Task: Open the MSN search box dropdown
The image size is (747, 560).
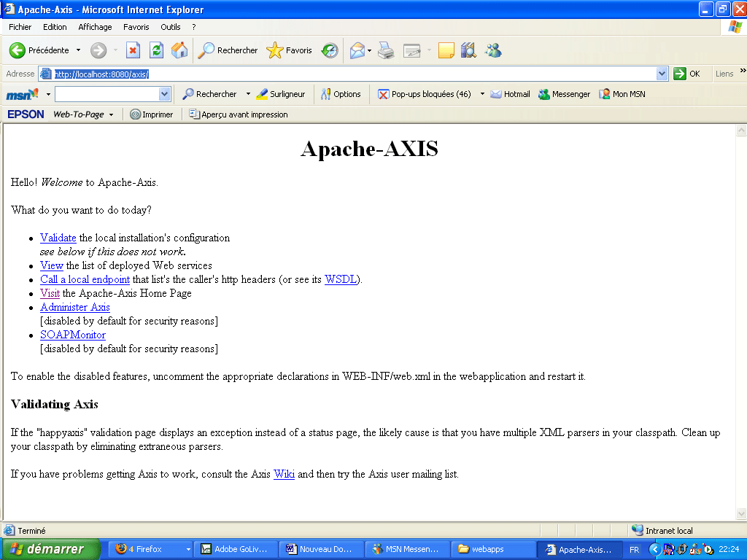Action: pos(164,94)
